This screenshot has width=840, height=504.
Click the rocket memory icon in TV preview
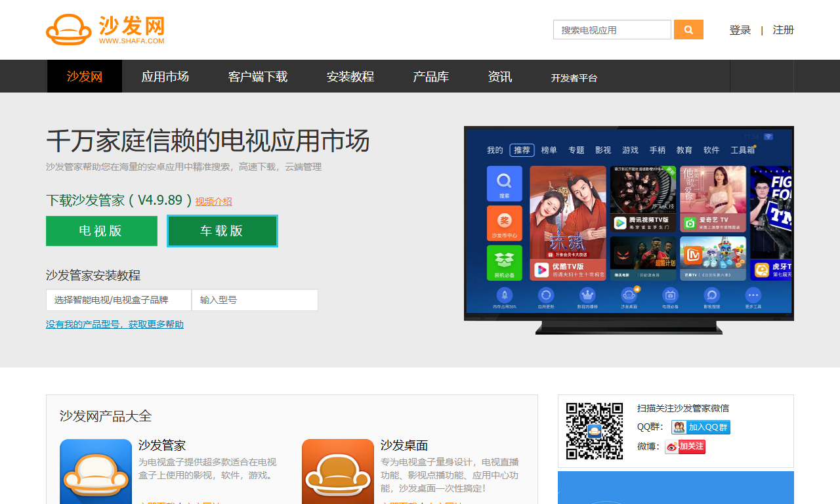[505, 295]
